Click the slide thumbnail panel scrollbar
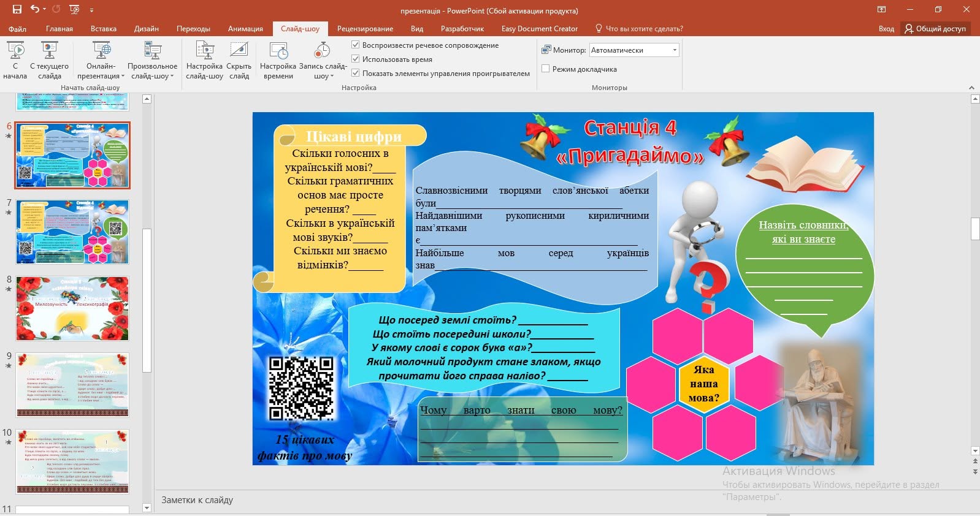This screenshot has width=980, height=516. [x=147, y=300]
